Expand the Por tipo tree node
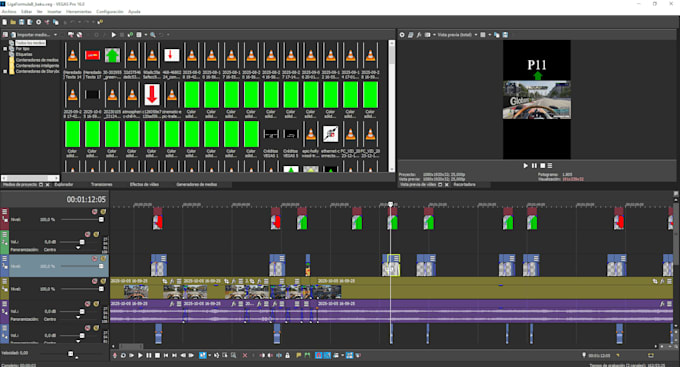The height and width of the screenshot is (367, 680). tap(5, 49)
